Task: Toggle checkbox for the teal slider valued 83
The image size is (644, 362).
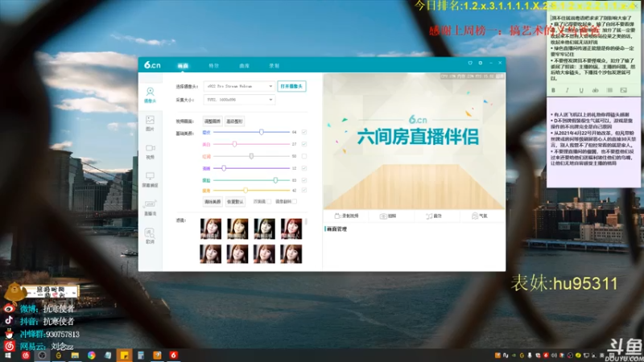Action: click(x=304, y=180)
